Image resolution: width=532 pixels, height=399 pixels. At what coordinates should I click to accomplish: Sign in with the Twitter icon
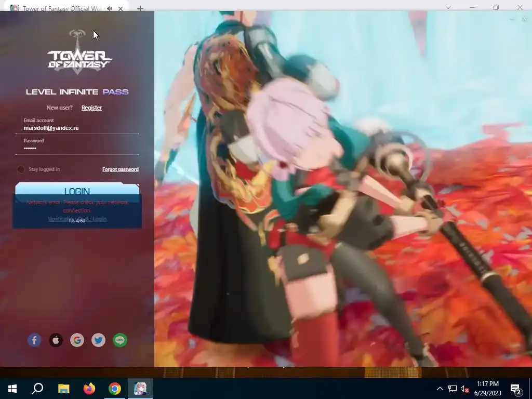pyautogui.click(x=98, y=340)
